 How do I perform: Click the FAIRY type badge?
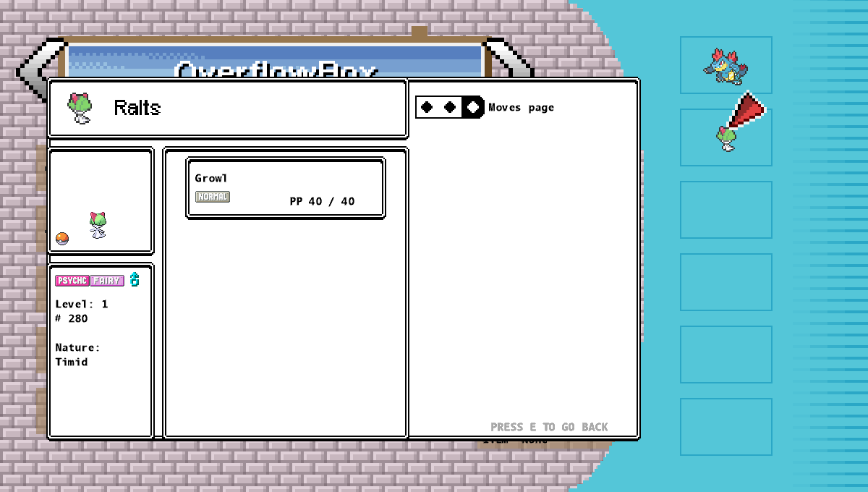coord(107,281)
